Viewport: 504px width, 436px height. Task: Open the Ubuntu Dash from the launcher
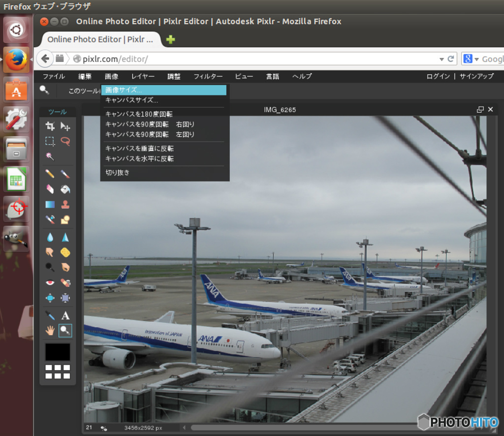coord(16,30)
